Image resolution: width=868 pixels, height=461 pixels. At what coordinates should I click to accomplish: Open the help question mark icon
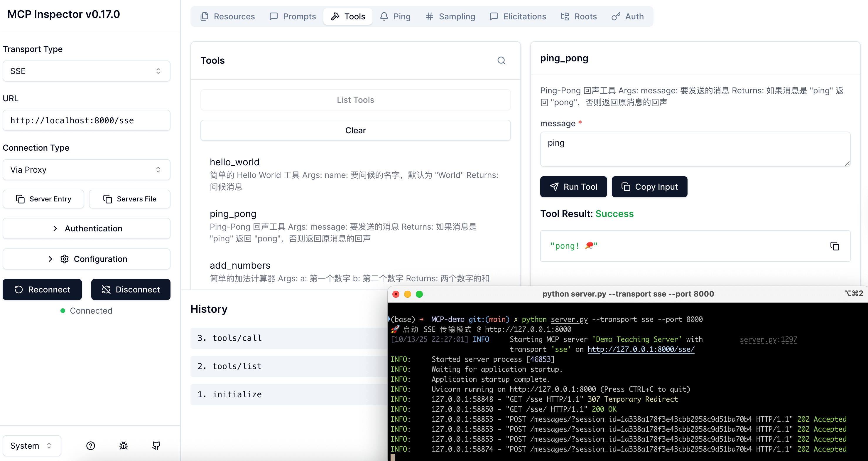point(91,445)
